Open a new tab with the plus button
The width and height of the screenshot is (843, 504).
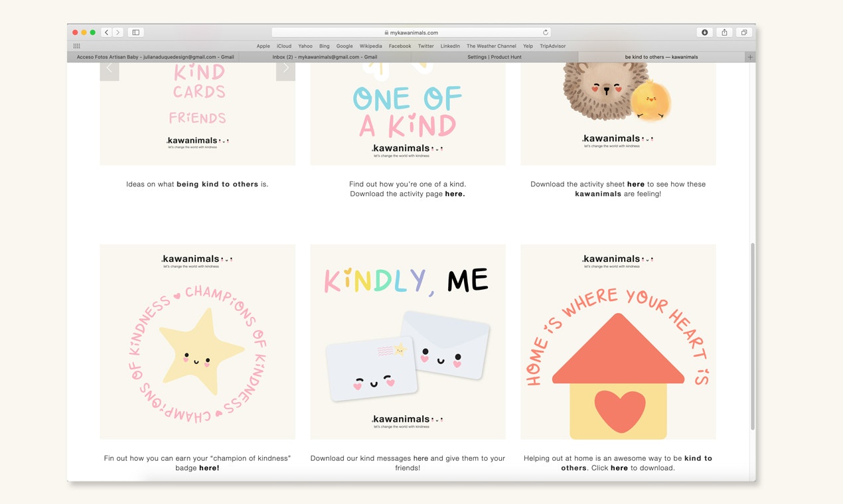[750, 57]
